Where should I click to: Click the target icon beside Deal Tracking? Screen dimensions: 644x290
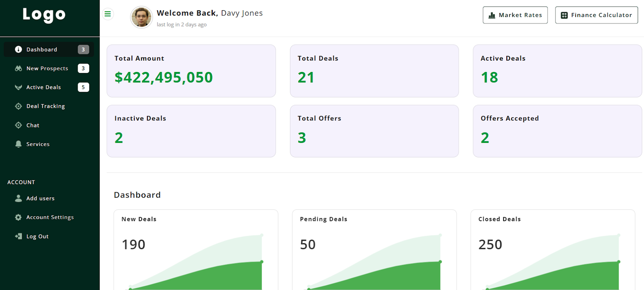pos(19,106)
